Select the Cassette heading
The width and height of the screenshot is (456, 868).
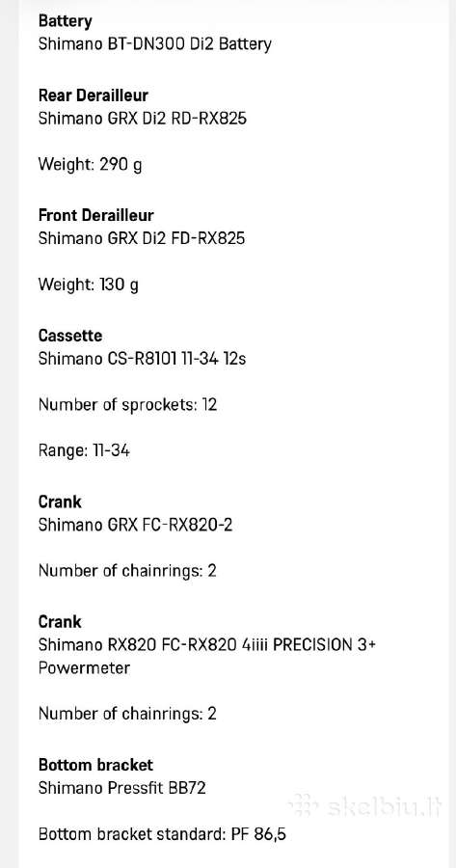(70, 336)
